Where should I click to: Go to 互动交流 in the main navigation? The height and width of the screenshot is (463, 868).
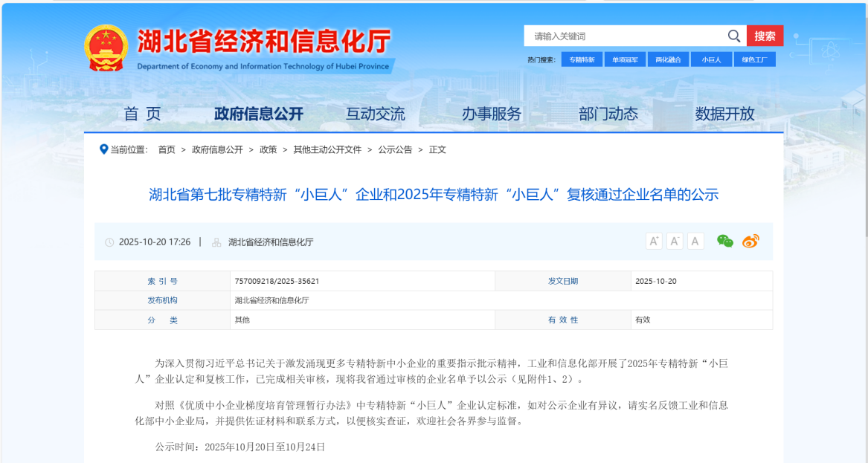376,114
